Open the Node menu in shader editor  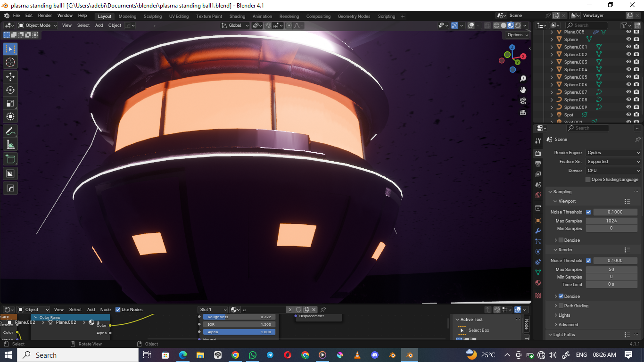pos(106,310)
